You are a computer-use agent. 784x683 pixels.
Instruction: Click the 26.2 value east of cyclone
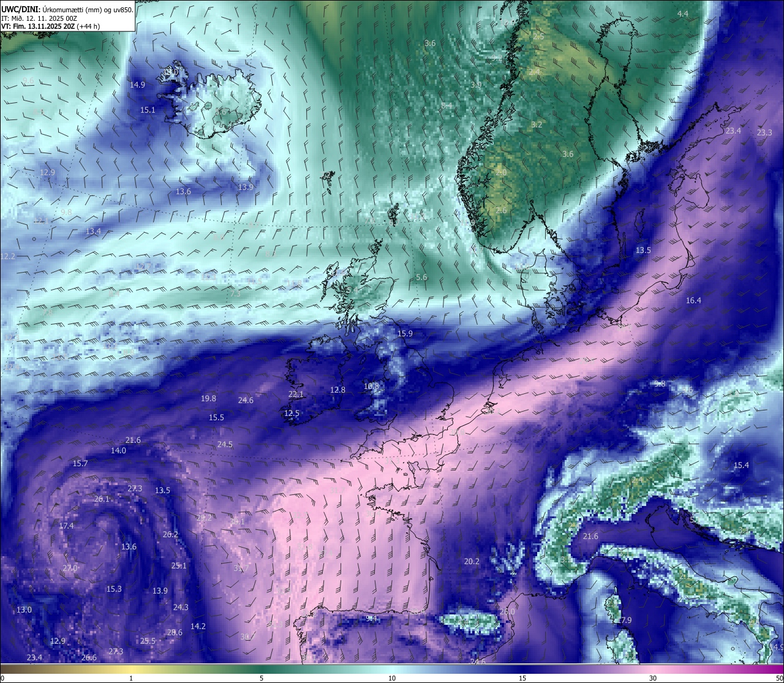(170, 535)
